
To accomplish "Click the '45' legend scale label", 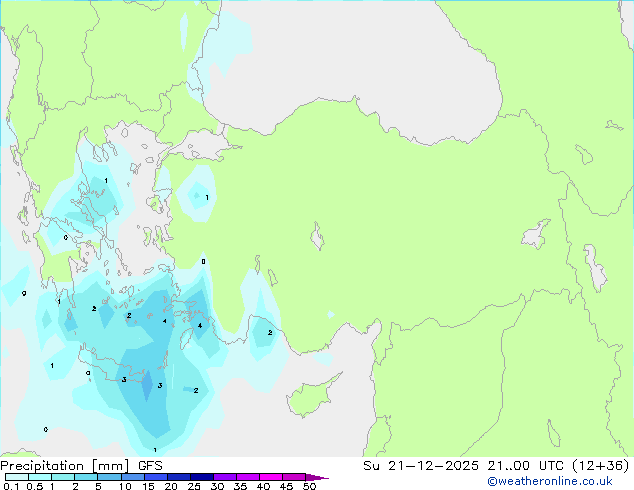I will coord(286,486).
